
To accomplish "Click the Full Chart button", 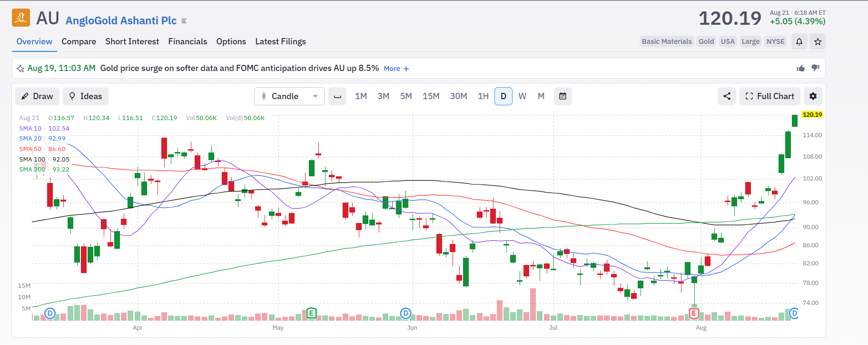I will (770, 96).
